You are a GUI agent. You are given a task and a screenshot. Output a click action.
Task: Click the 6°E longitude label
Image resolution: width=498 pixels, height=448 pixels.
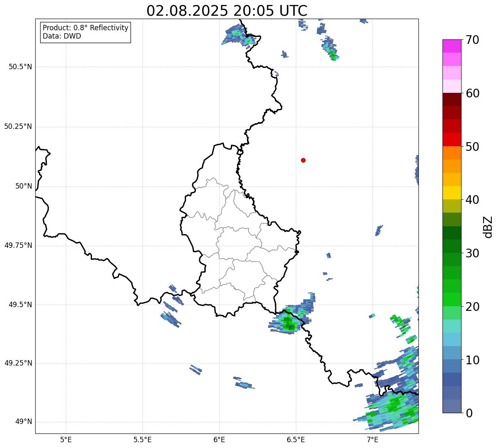click(219, 439)
